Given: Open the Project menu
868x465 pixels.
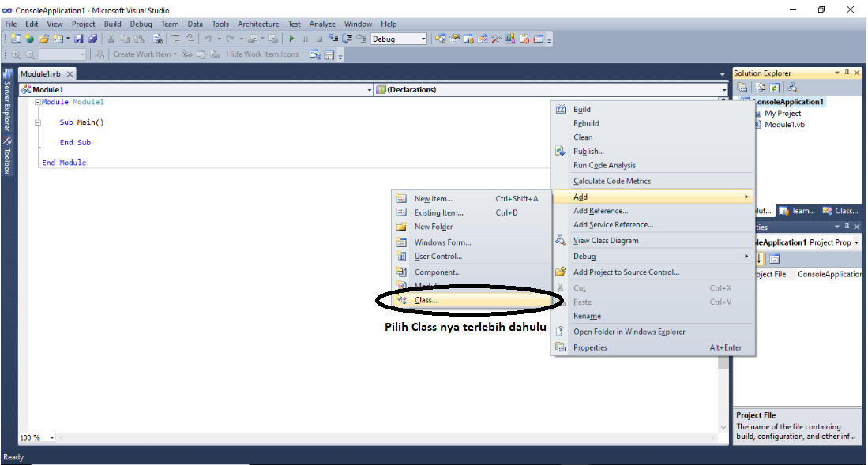Looking at the screenshot, I should (x=84, y=24).
